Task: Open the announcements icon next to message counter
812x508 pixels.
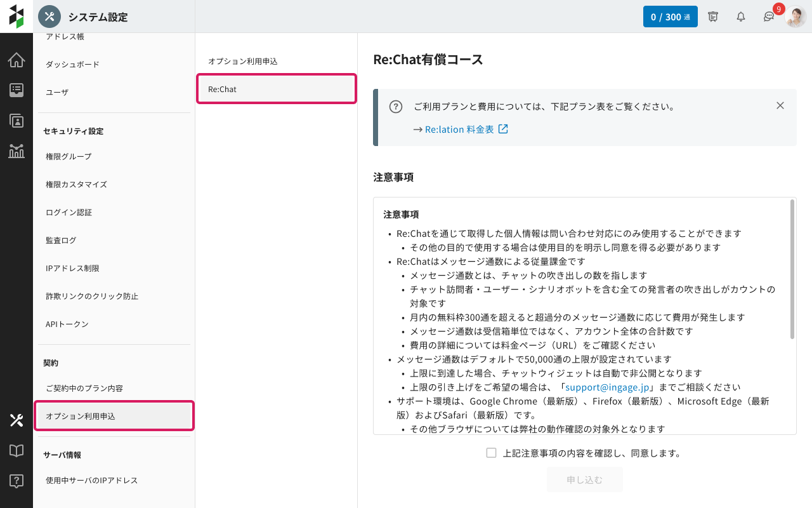Action: 713,17
